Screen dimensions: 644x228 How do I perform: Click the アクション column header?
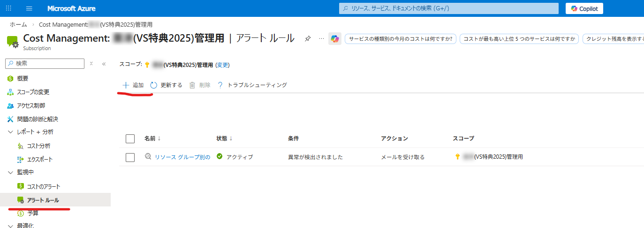point(394,139)
